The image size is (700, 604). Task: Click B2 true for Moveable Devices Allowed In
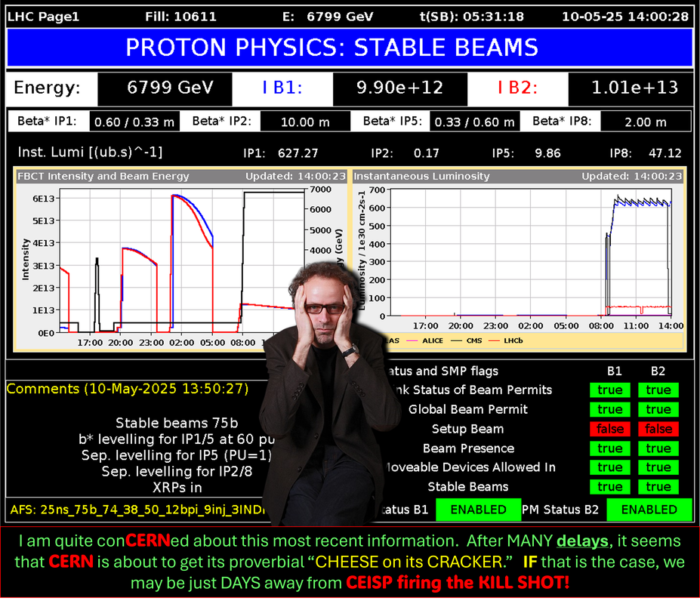pyautogui.click(x=658, y=467)
